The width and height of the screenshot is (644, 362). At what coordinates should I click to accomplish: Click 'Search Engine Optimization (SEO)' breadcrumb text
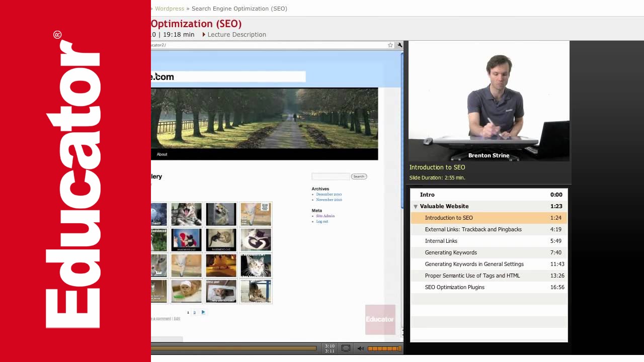[x=239, y=9]
